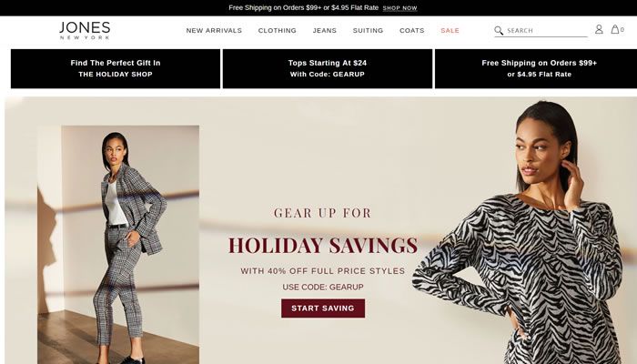Click the Start Saving button

pos(323,308)
